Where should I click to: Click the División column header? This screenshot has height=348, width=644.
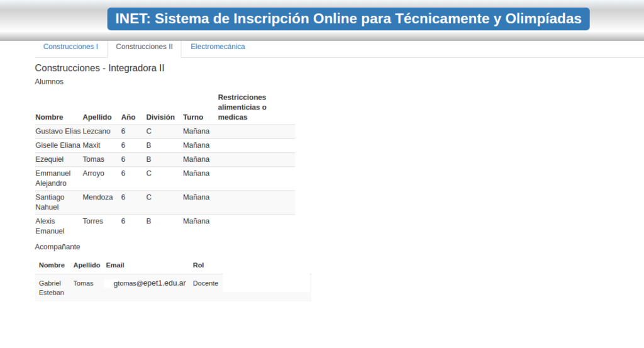(160, 117)
